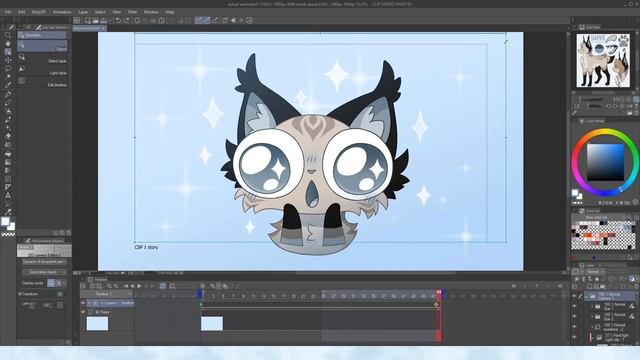This screenshot has height=360, width=640.
Task: Choose the Light table sub tool
Action: click(x=42, y=70)
